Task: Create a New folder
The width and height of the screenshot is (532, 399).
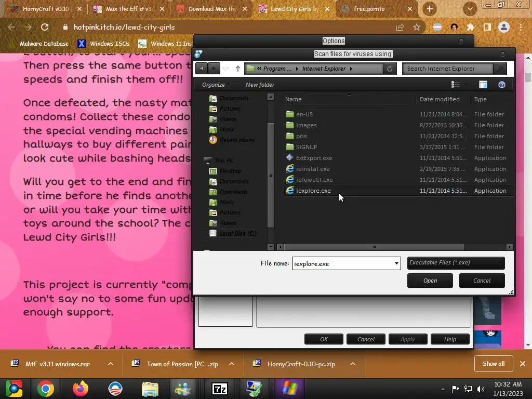Action: click(260, 85)
